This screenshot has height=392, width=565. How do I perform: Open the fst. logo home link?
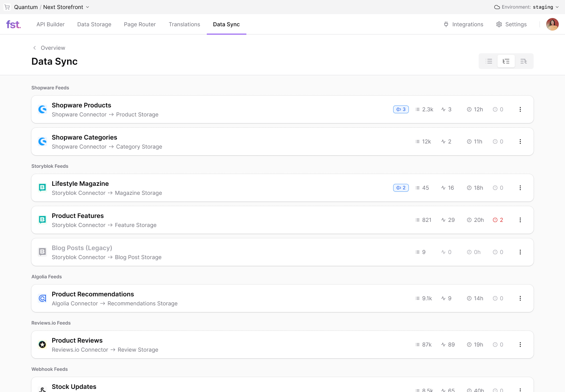(14, 24)
